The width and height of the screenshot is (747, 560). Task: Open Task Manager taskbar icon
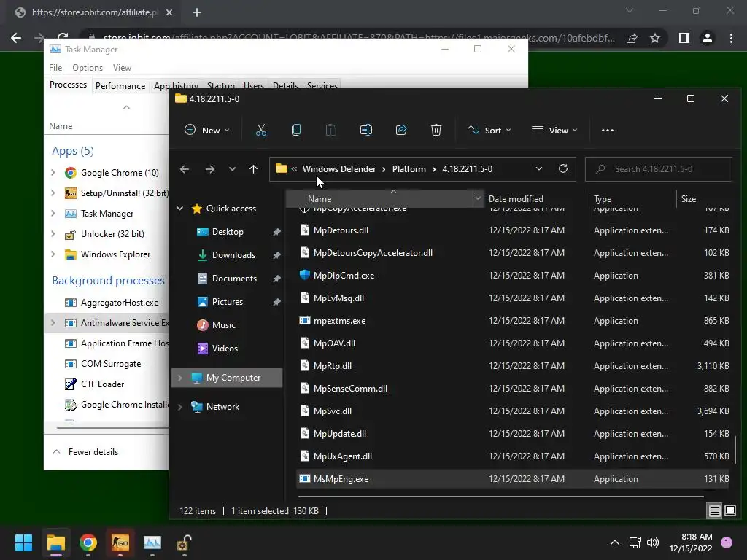coord(152,542)
